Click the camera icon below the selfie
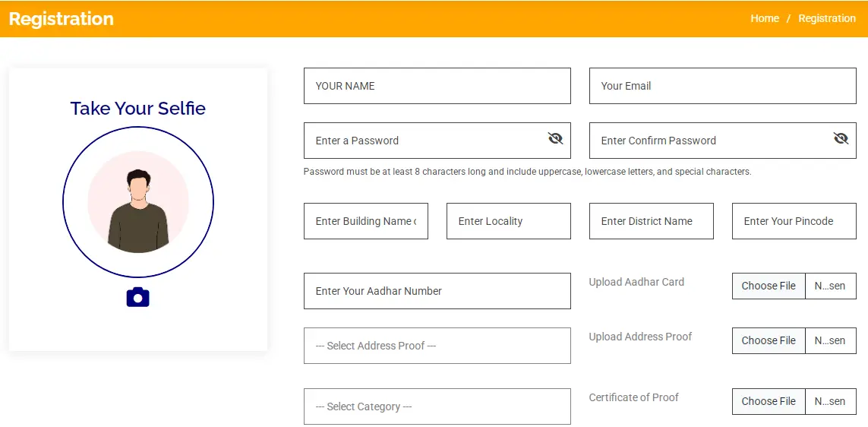Image resolution: width=868 pixels, height=427 pixels. click(137, 297)
